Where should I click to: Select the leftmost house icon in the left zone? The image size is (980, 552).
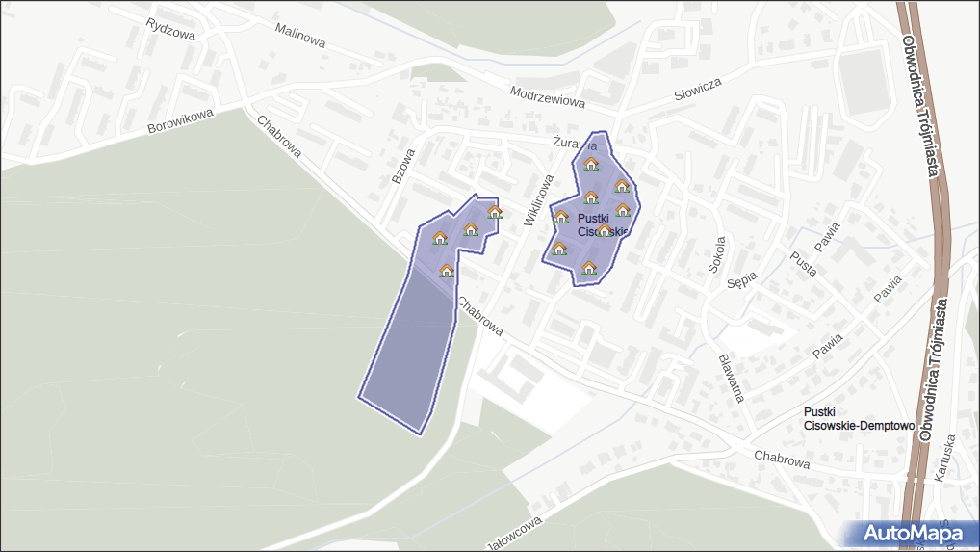point(440,237)
